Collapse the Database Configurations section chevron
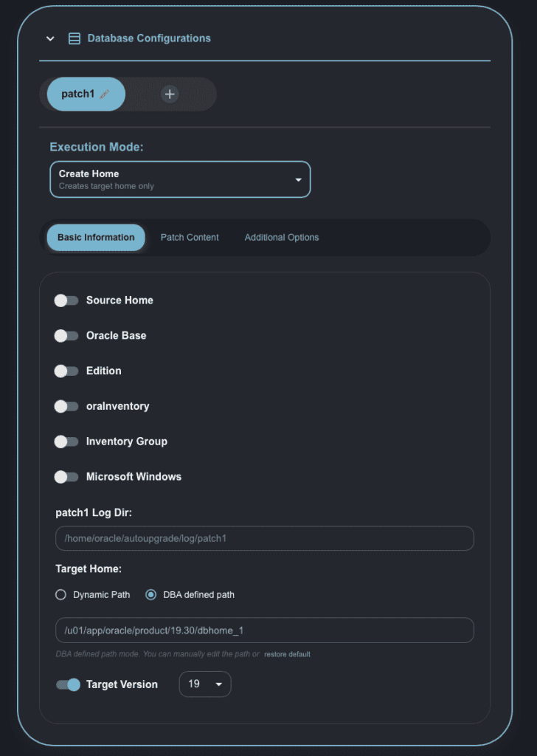The image size is (537, 756). click(50, 38)
